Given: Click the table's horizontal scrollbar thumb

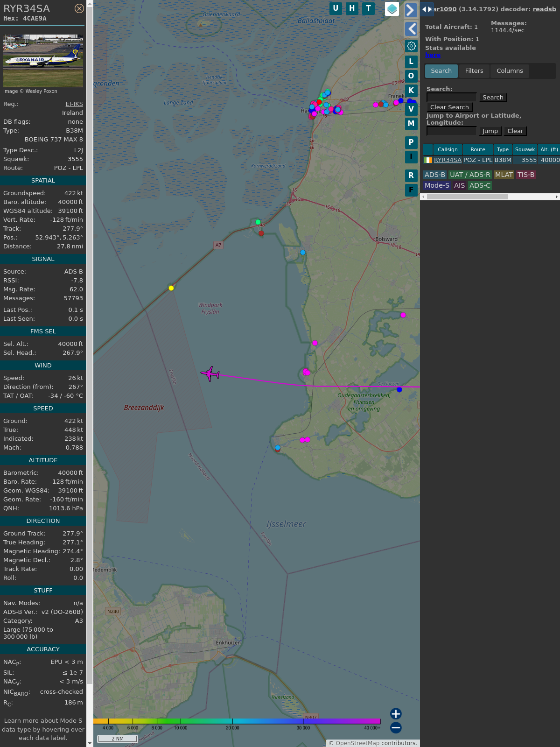Looking at the screenshot, I should 467,197.
